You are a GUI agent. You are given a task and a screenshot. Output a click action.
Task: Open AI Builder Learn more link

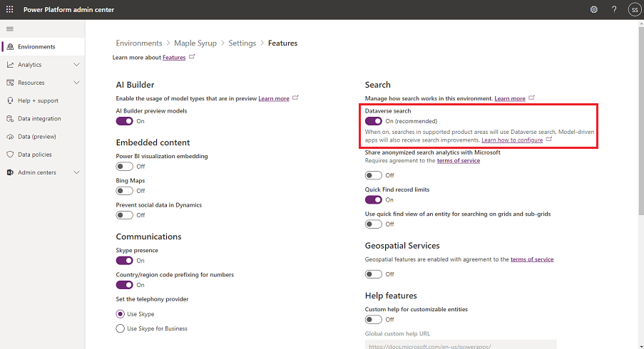[x=274, y=98]
